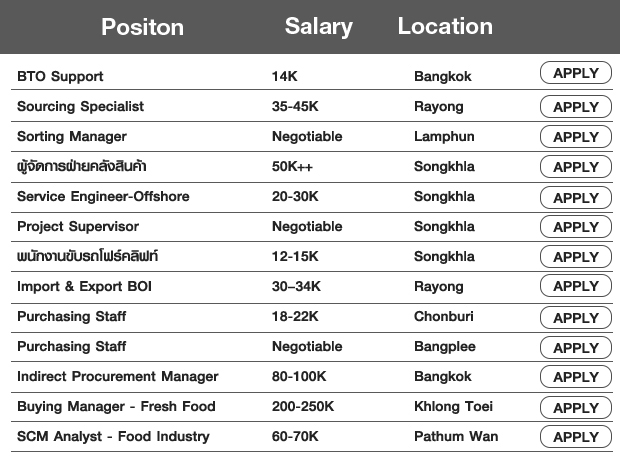Apply for Import & Export BOI
The width and height of the screenshot is (620, 465).
(x=576, y=286)
